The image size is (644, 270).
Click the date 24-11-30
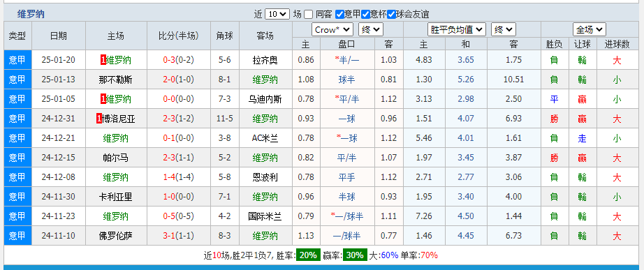tap(58, 197)
